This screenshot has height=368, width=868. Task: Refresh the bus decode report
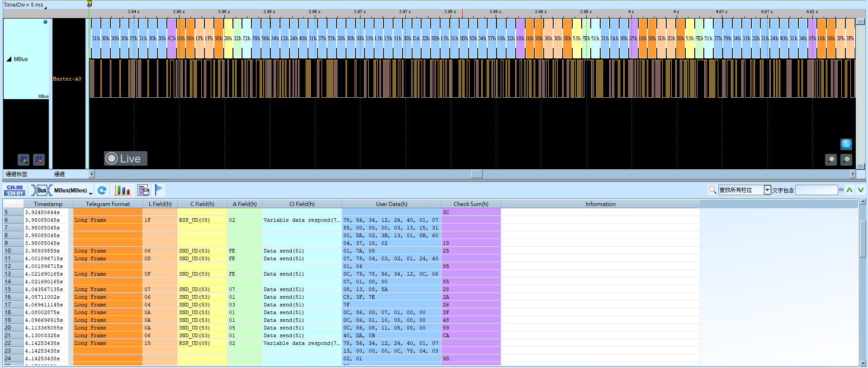tap(102, 191)
